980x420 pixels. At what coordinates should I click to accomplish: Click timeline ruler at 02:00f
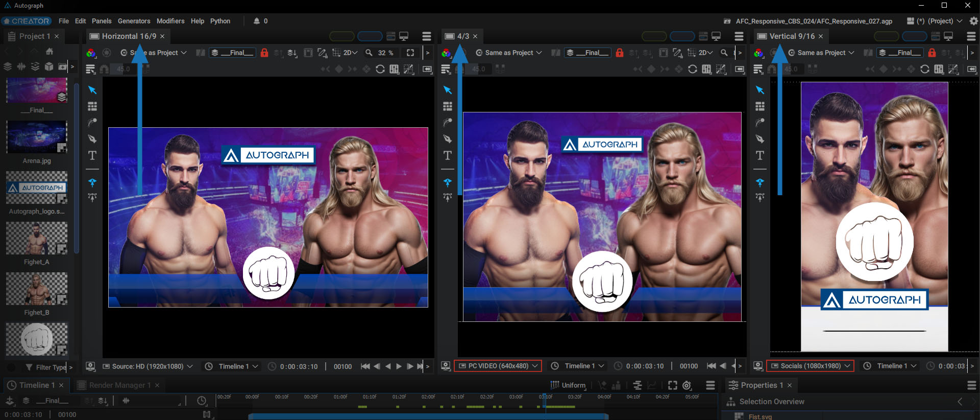point(428,397)
